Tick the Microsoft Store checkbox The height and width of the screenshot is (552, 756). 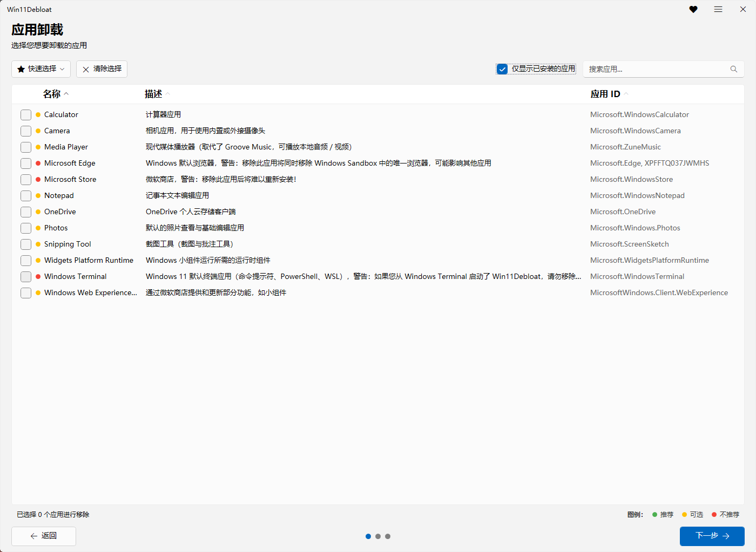tap(26, 180)
